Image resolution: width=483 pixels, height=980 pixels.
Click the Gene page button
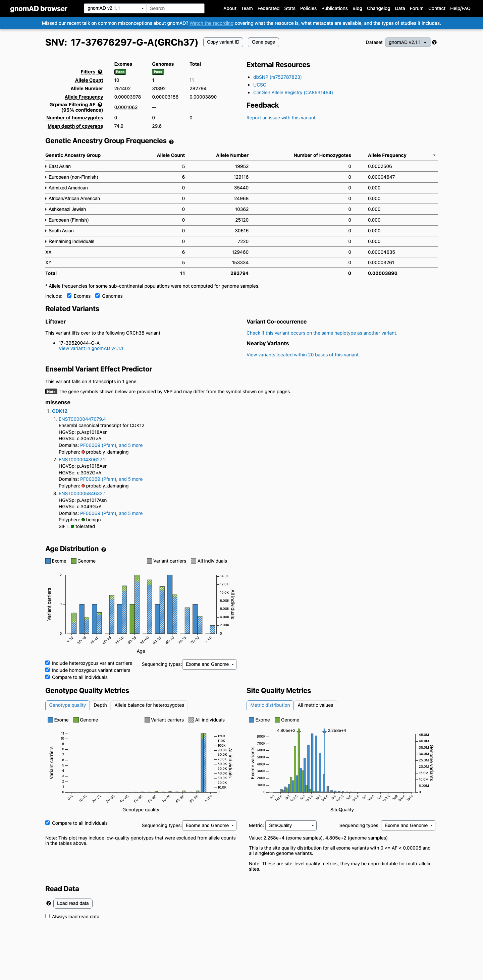click(x=263, y=42)
